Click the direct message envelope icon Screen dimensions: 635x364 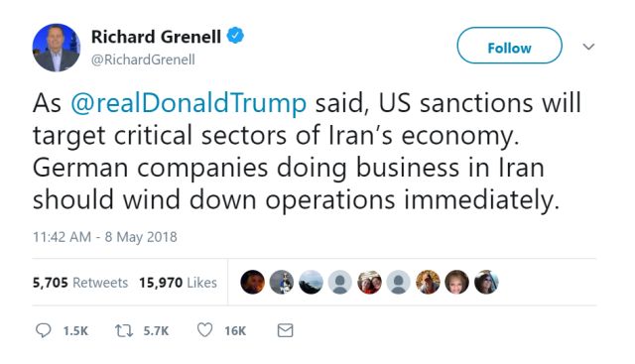click(x=285, y=331)
